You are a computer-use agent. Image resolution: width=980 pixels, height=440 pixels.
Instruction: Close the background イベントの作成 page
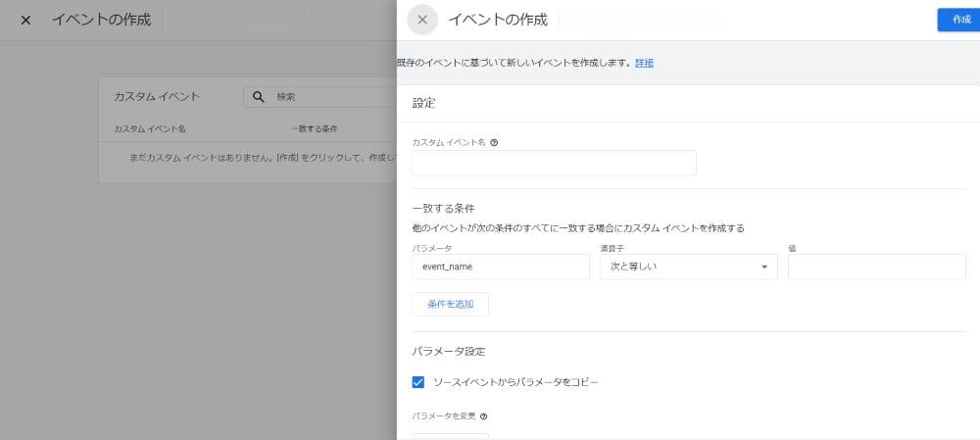point(25,20)
